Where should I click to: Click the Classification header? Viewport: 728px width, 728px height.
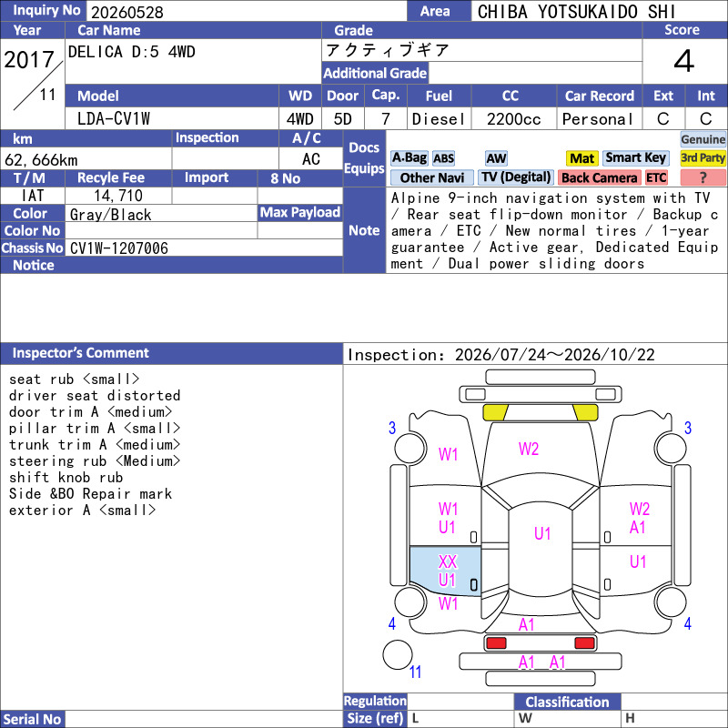click(x=567, y=702)
